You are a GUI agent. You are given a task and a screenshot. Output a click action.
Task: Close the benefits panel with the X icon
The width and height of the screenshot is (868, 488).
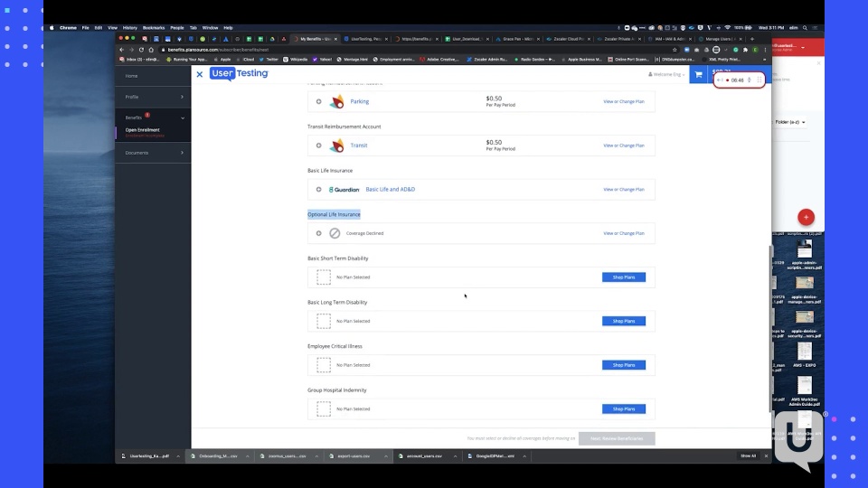[x=199, y=74]
